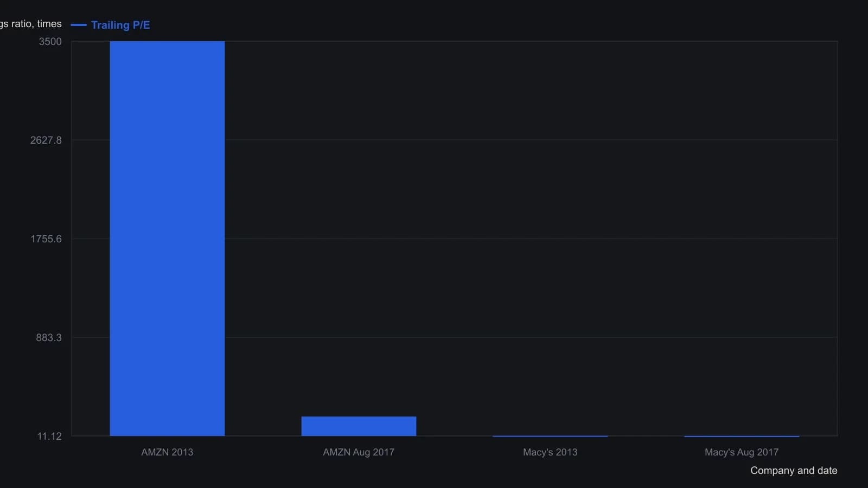The height and width of the screenshot is (488, 868).
Task: Click the Macy's Aug 2017 bar
Action: (742, 436)
